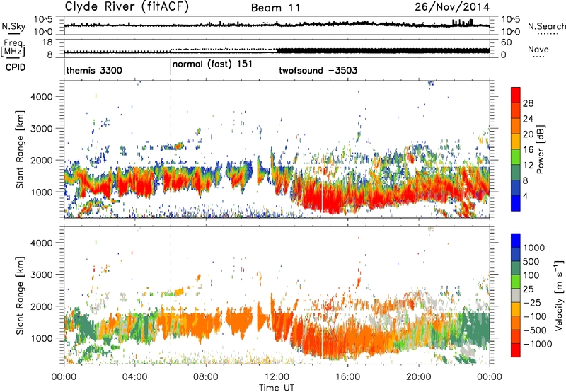
Task: Click the "20" label on power colorbar
Action: coord(528,134)
